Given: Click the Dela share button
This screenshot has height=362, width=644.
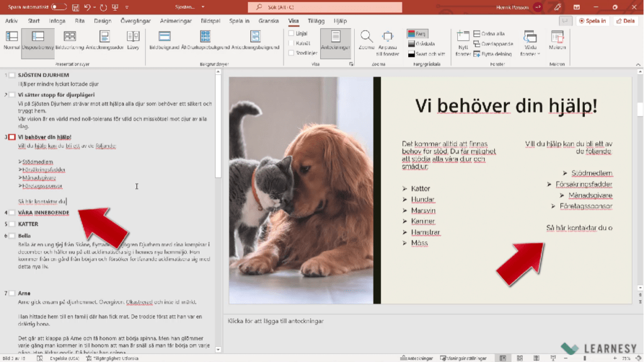Looking at the screenshot, I should point(626,21).
